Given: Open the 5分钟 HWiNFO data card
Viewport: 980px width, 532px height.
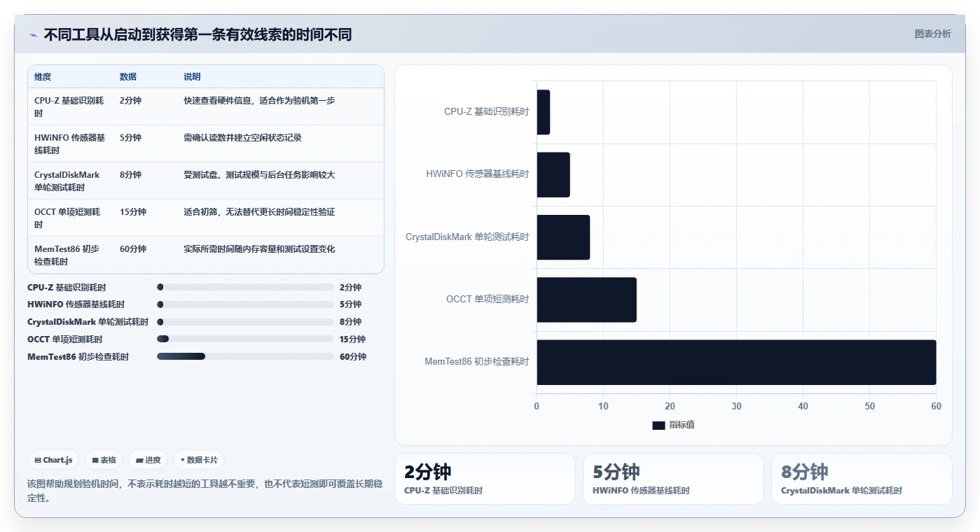Looking at the screenshot, I should 673,479.
